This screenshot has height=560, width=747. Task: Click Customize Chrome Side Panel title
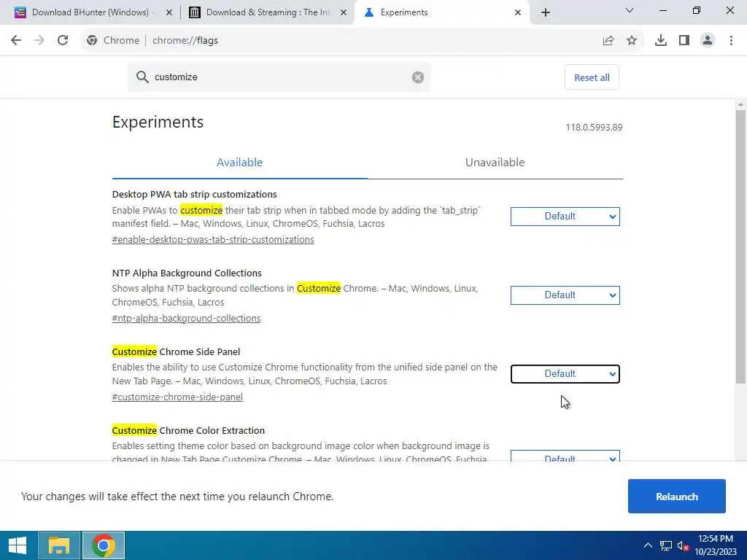(x=176, y=351)
